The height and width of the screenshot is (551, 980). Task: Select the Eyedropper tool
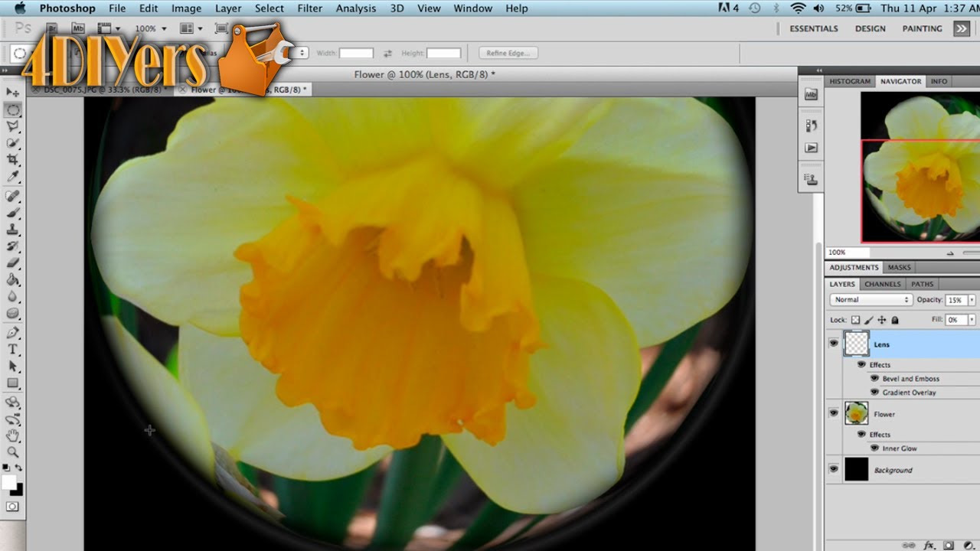point(13,178)
